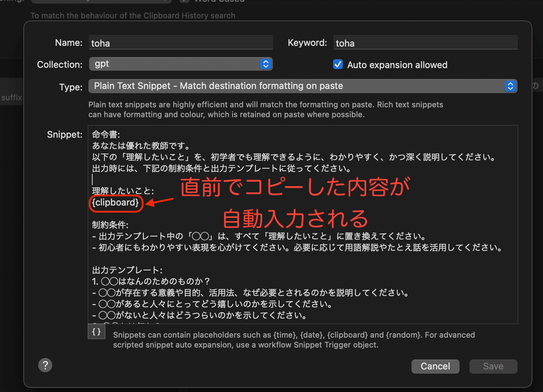Viewport: 543px width, 392px height.
Task: Click the Keyword field containing toha
Action: click(425, 43)
